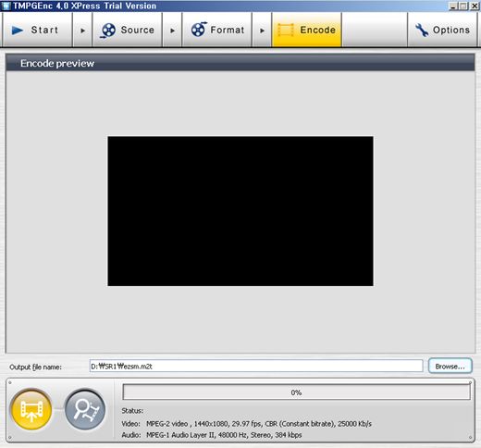This screenshot has width=481, height=448.
Task: Click the TMPGEnc title bar app icon
Action: click(x=6, y=6)
